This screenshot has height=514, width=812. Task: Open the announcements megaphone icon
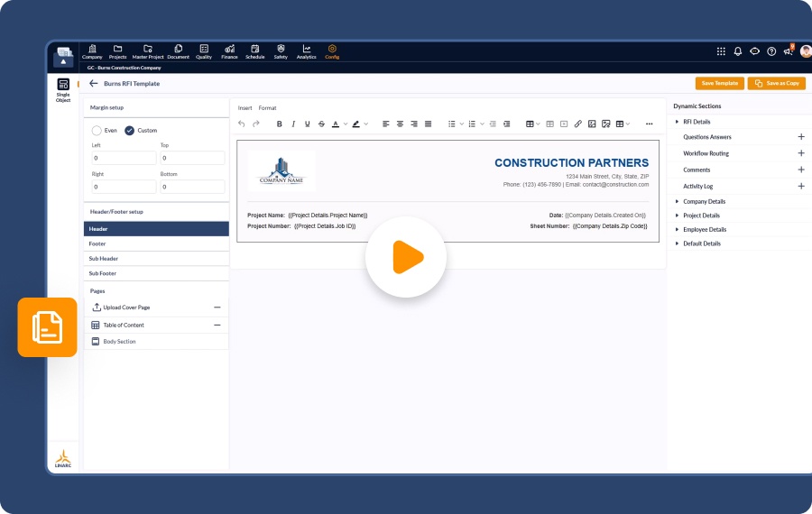[x=789, y=51]
